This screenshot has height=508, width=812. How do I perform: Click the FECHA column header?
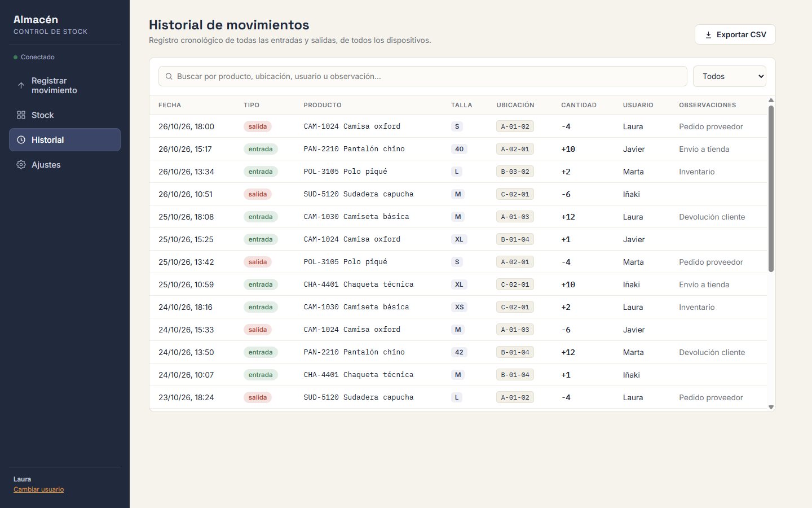170,105
